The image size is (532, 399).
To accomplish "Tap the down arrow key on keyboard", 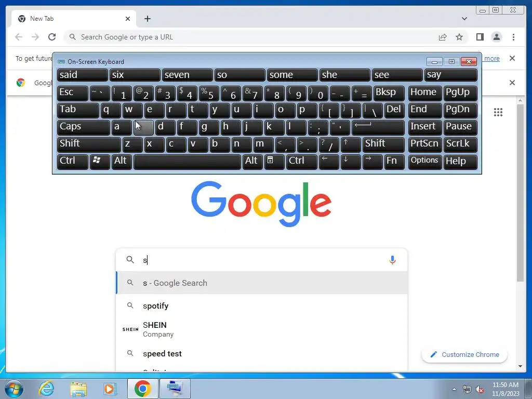I will click(x=351, y=162).
